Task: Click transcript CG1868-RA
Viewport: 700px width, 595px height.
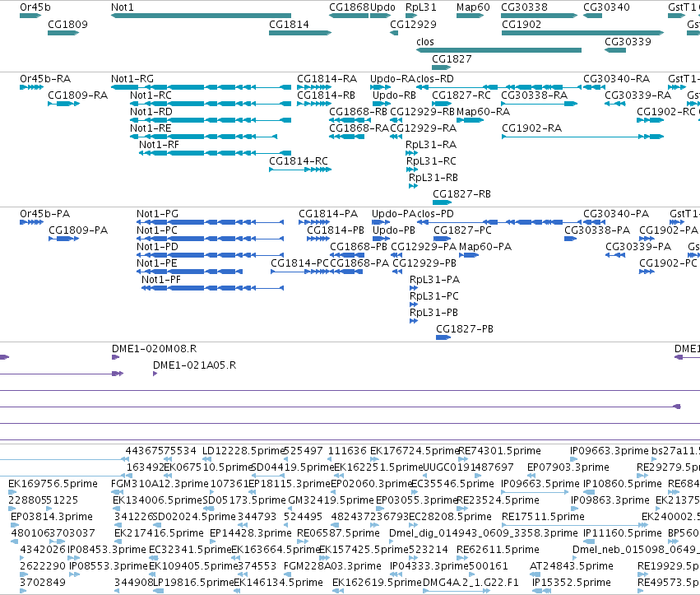Action: click(359, 128)
